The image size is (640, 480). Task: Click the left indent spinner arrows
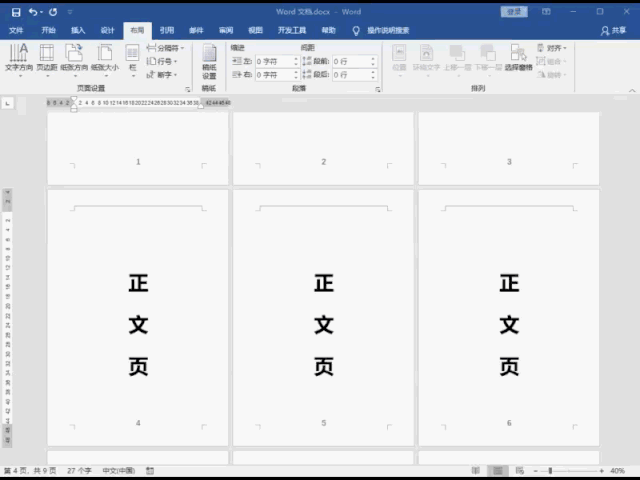click(x=296, y=61)
